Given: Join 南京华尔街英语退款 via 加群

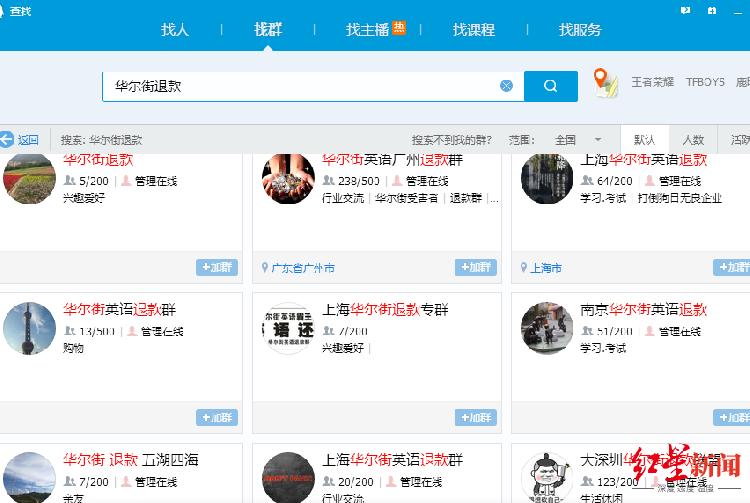Looking at the screenshot, I should (x=732, y=417).
